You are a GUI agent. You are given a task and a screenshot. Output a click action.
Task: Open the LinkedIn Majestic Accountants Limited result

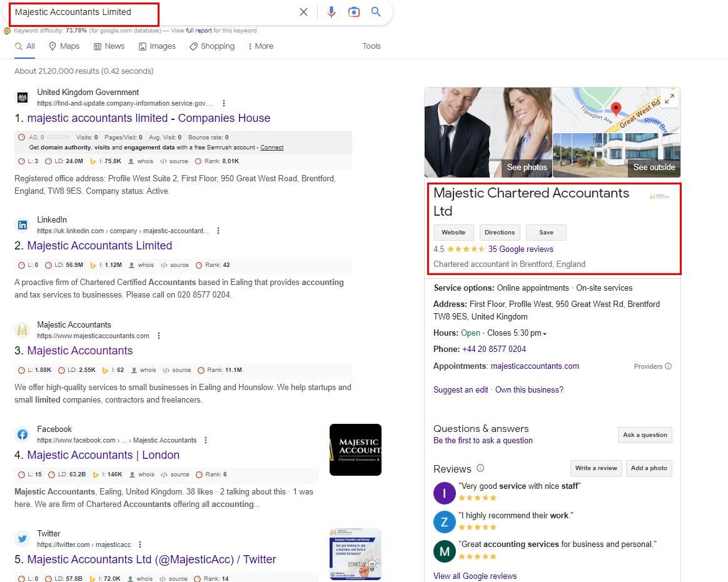pyautogui.click(x=99, y=246)
